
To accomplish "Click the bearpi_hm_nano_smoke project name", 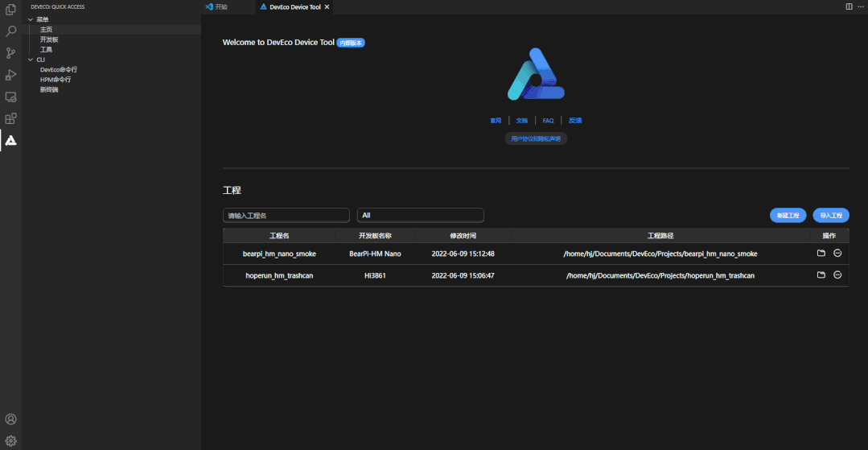I will tap(280, 254).
